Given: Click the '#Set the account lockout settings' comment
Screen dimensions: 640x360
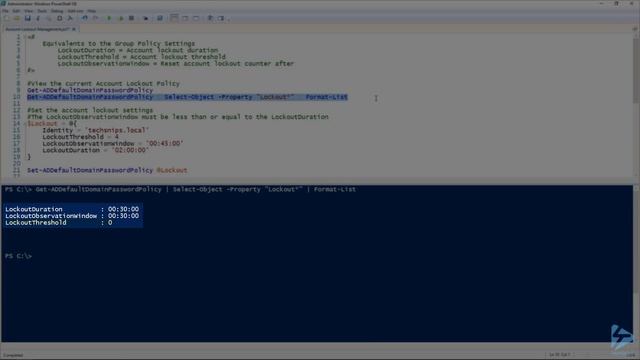Looking at the screenshot, I should pos(90,110).
